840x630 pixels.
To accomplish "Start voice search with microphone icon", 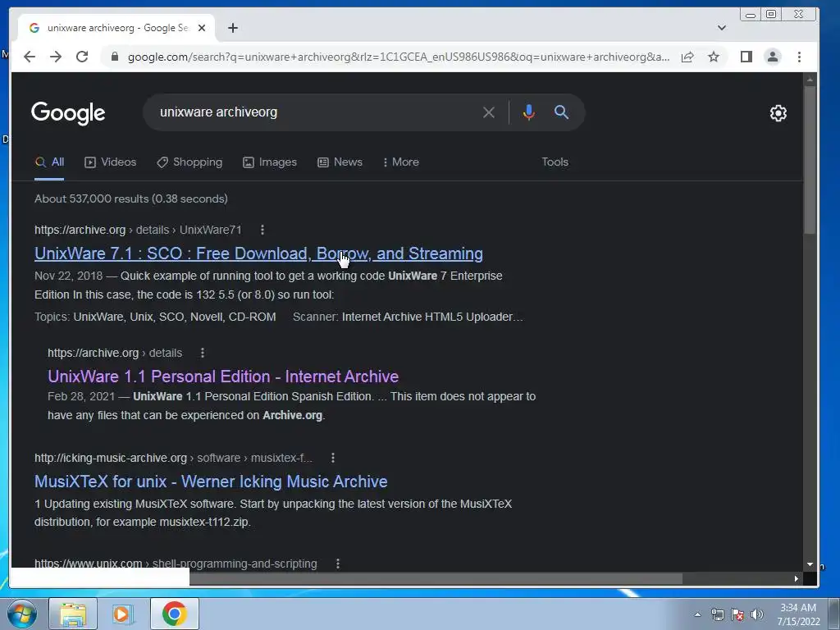I will pyautogui.click(x=529, y=112).
